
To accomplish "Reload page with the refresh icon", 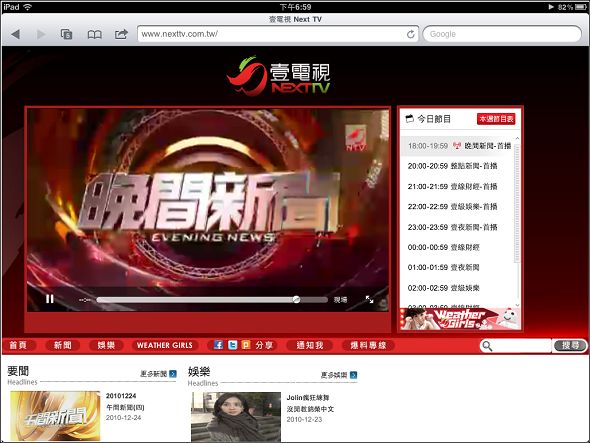I will (411, 34).
